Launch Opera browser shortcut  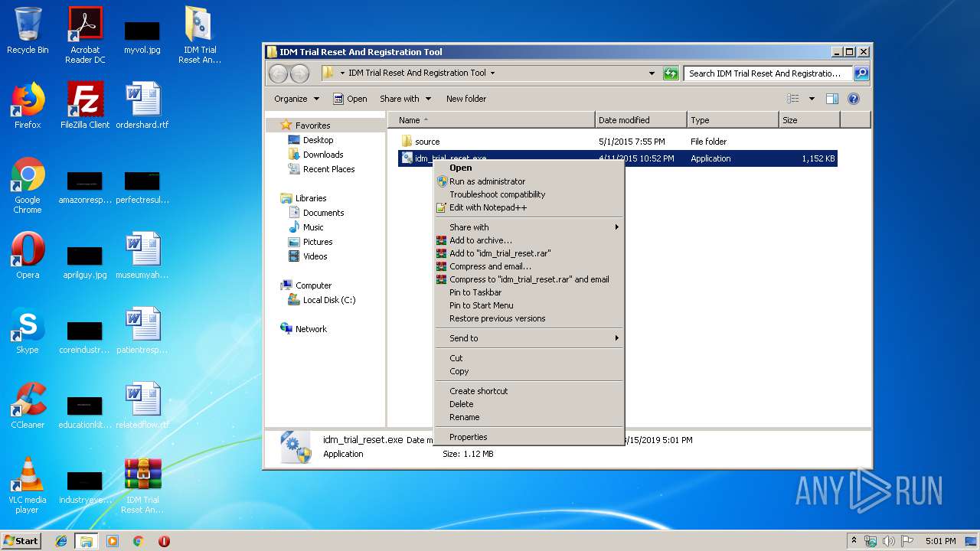coord(28,255)
